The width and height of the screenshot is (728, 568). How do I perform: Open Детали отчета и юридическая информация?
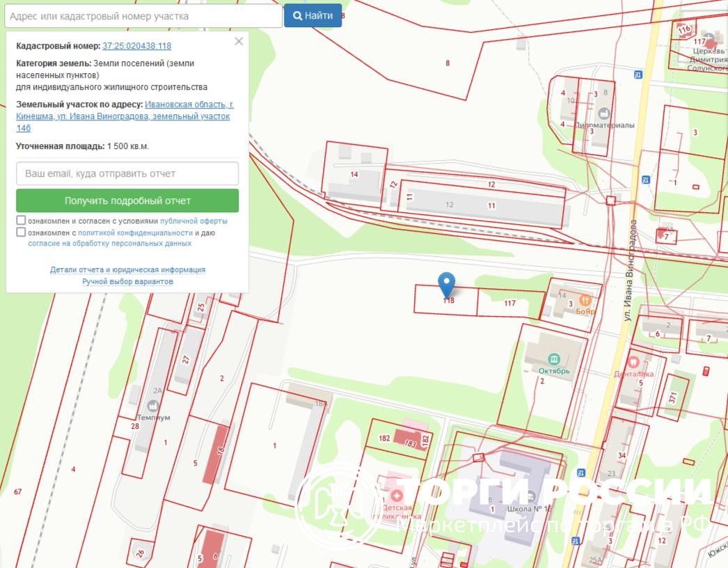[127, 269]
